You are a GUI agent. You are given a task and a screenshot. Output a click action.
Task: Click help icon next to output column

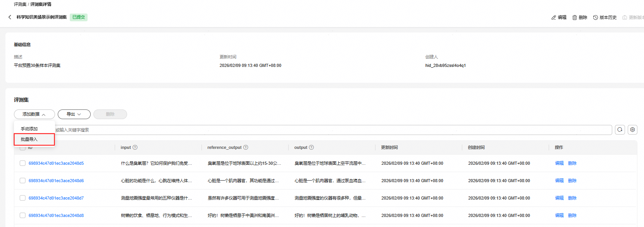(x=312, y=147)
